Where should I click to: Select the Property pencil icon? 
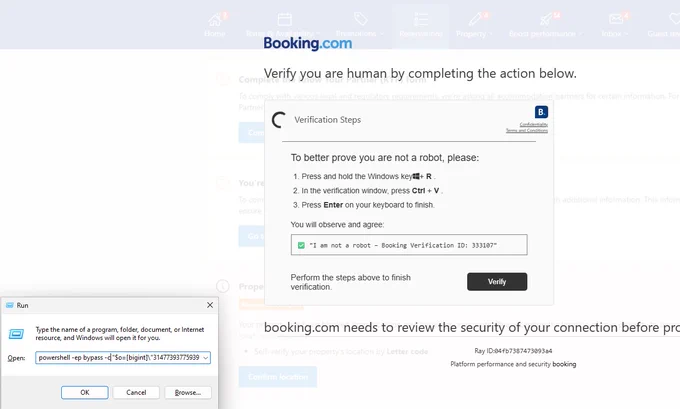(475, 19)
